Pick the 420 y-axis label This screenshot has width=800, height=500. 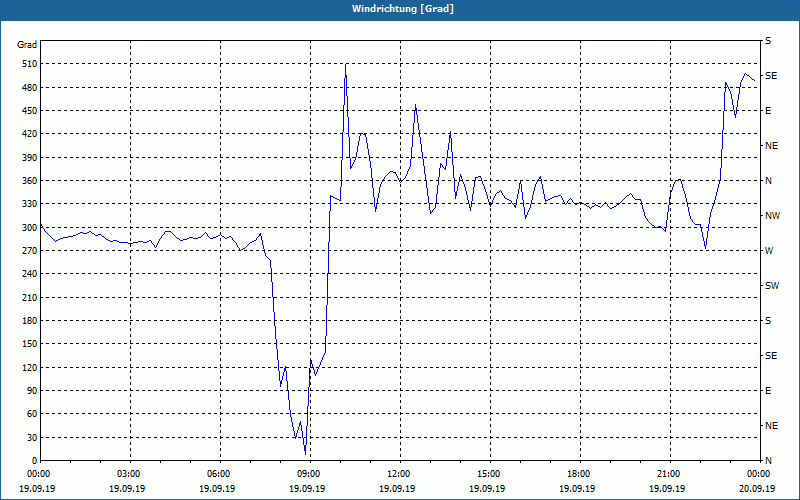coord(30,134)
